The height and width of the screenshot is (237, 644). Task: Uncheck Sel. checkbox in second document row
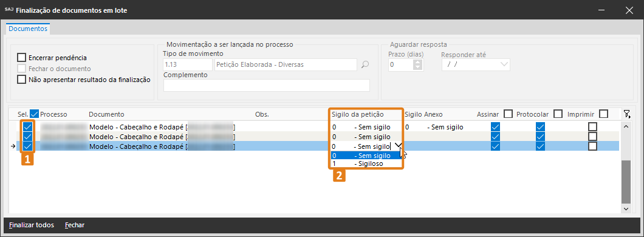27,136
